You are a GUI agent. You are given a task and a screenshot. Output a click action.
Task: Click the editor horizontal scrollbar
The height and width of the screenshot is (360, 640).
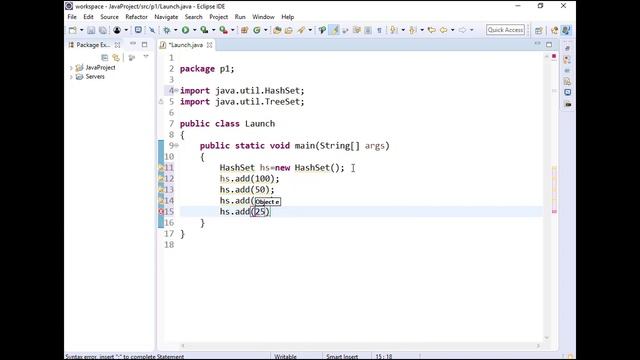pos(360,346)
